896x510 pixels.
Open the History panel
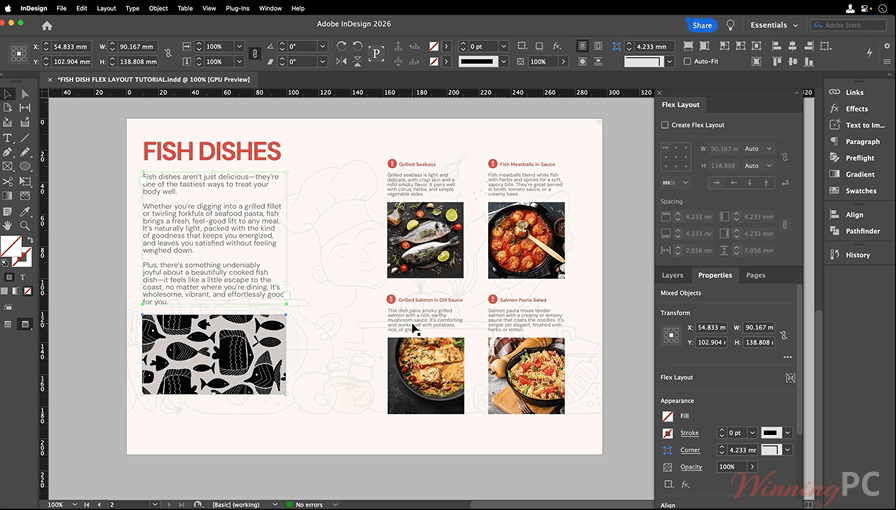click(858, 255)
